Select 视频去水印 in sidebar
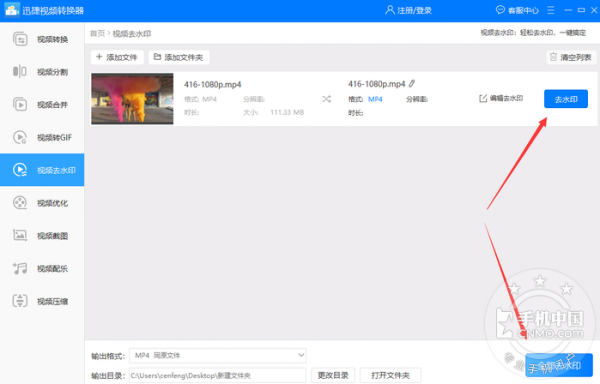Viewport: 600px width, 384px height. click(x=42, y=170)
